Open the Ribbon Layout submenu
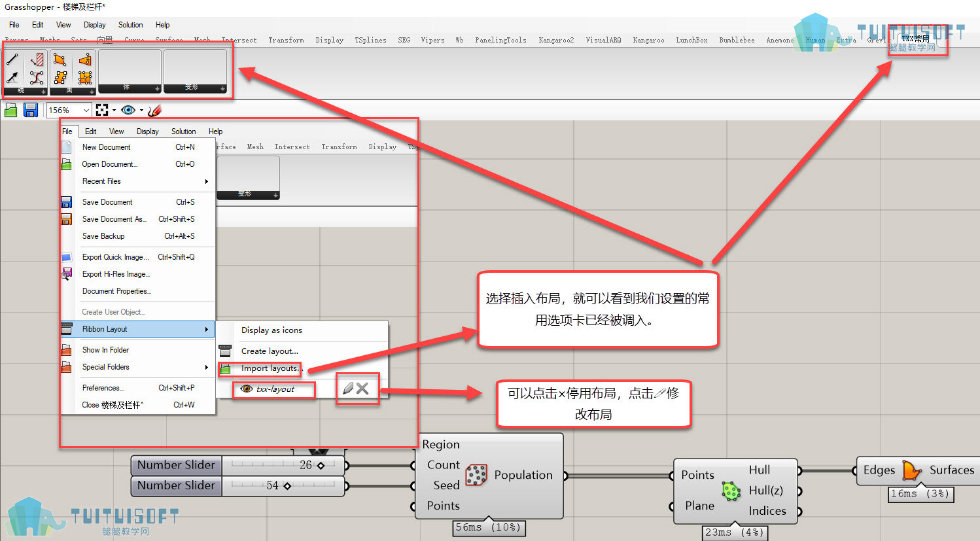 point(137,329)
